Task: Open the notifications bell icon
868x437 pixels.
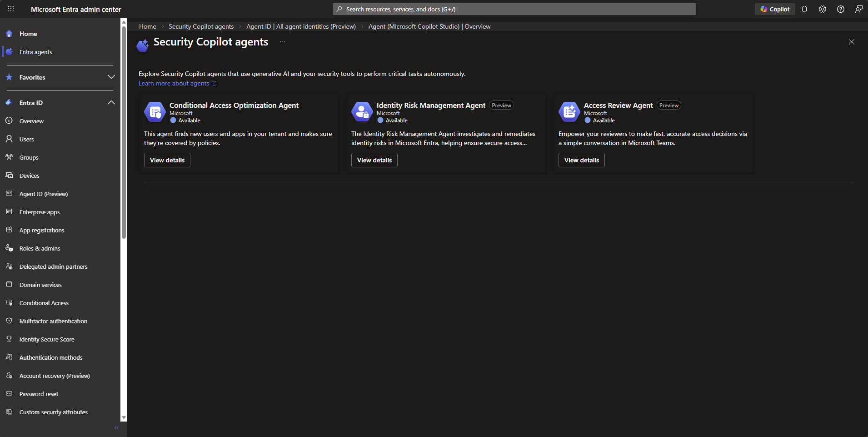Action: click(x=804, y=9)
